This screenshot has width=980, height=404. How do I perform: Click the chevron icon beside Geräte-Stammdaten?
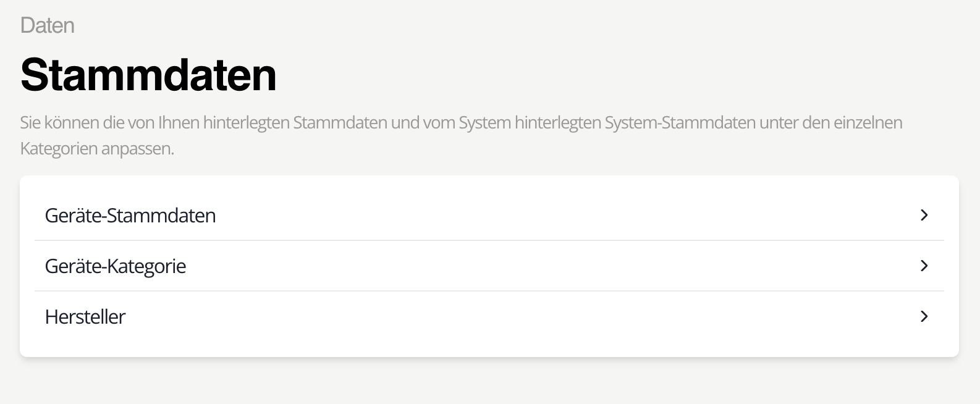(924, 215)
